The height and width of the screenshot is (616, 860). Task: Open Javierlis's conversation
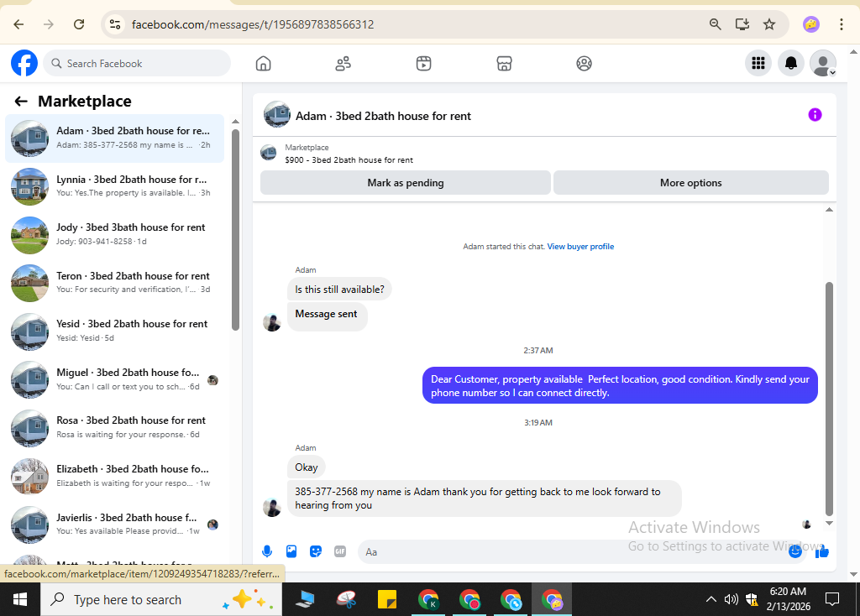114,524
